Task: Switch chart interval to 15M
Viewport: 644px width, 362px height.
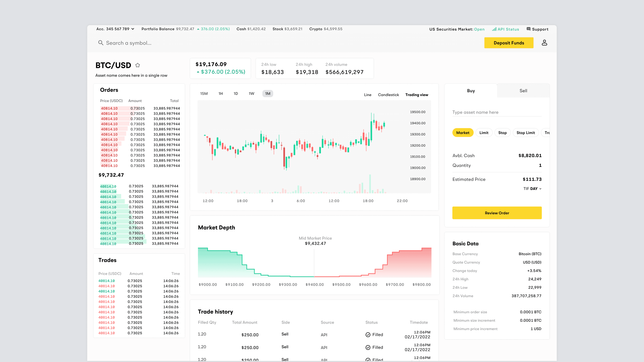Action: (204, 94)
